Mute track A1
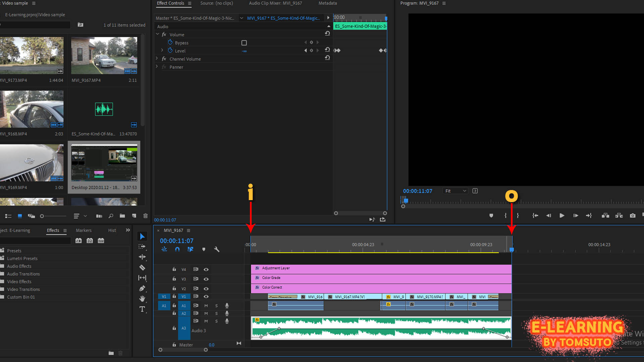 point(206,306)
